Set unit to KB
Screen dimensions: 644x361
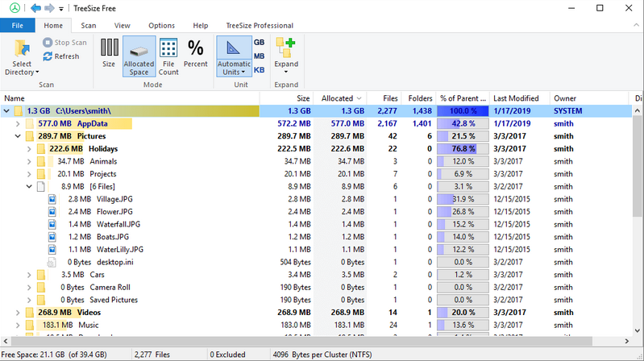(260, 70)
